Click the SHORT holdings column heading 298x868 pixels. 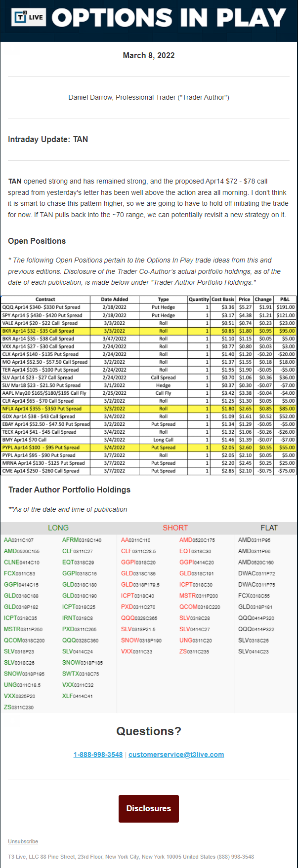175,528
